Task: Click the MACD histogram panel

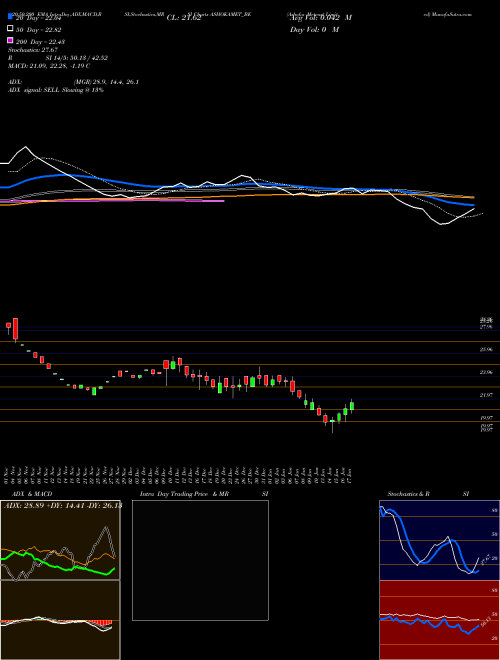Action: pyautogui.click(x=60, y=620)
